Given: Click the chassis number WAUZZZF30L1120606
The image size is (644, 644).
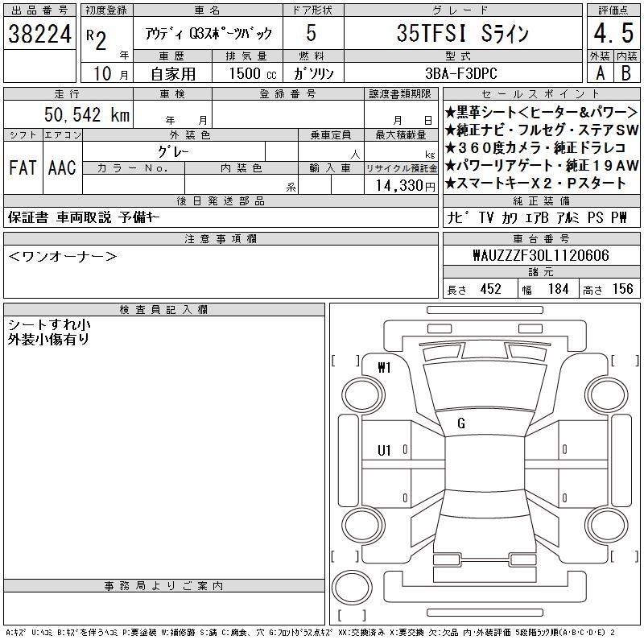Looking at the screenshot, I should [x=541, y=255].
